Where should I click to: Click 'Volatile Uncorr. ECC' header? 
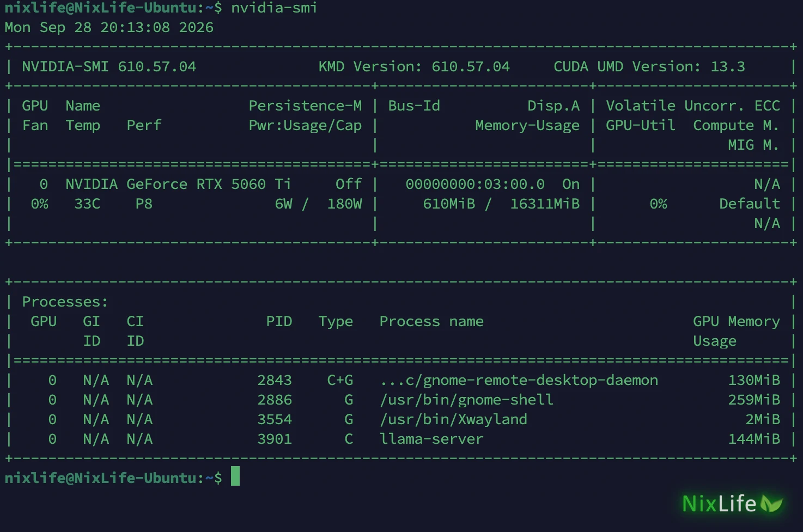tap(693, 106)
